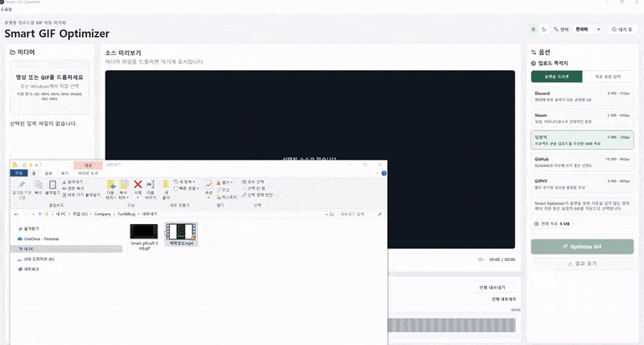Viewport: 644px width, 345px height.
Task: Open the 한국어 language dropdown
Action: pos(588,29)
